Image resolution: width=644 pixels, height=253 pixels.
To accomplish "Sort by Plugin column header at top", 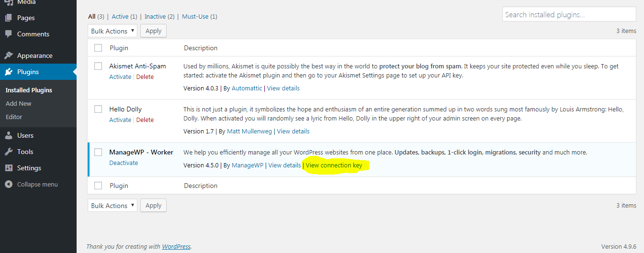I will [x=119, y=48].
